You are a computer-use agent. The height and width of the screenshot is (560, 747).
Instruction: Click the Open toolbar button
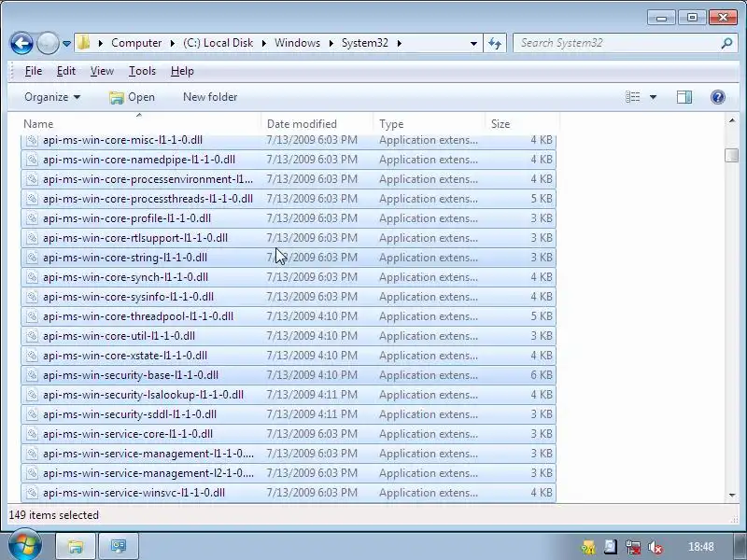pyautogui.click(x=132, y=97)
